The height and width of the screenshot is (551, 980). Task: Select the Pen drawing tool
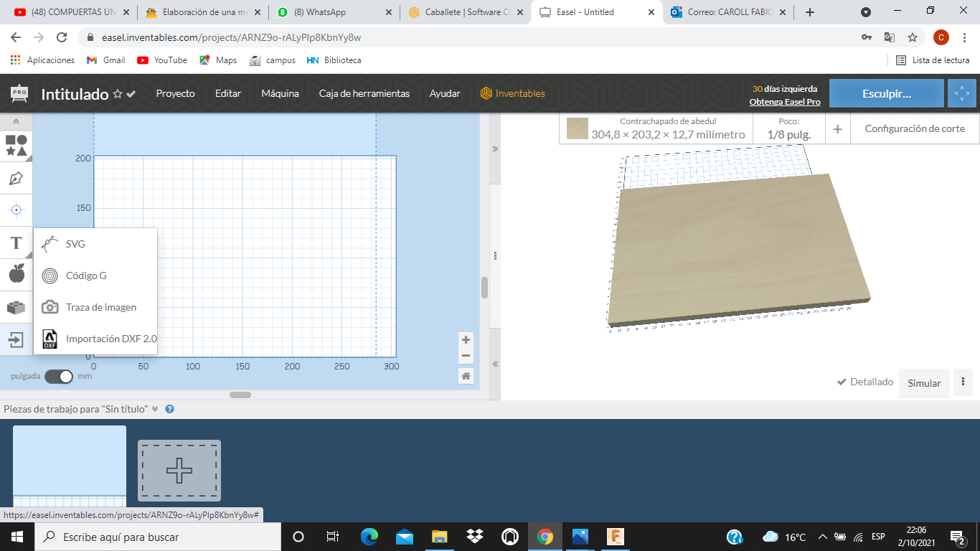[17, 178]
